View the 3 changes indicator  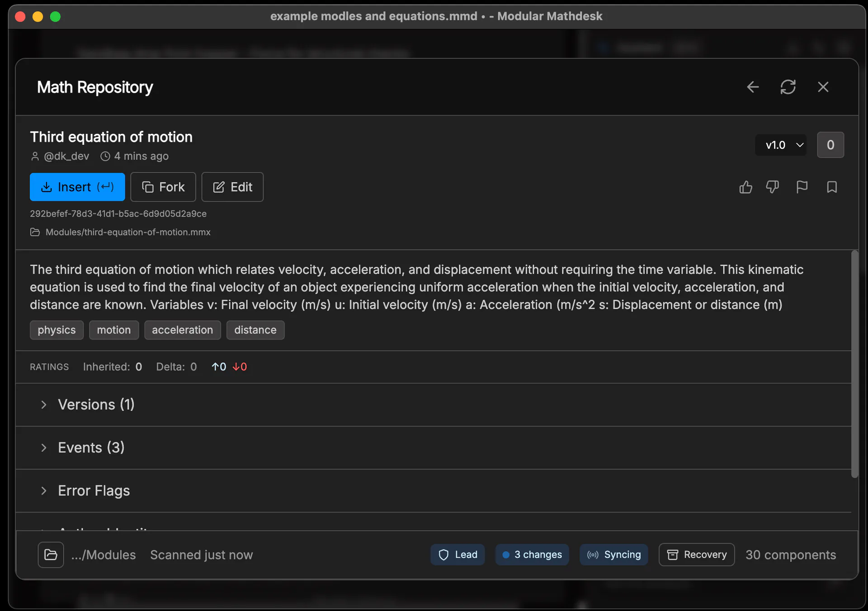click(x=532, y=555)
